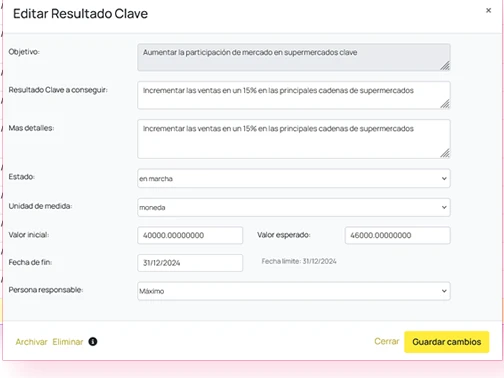Click the Fecha de fin date field

[x=190, y=263]
